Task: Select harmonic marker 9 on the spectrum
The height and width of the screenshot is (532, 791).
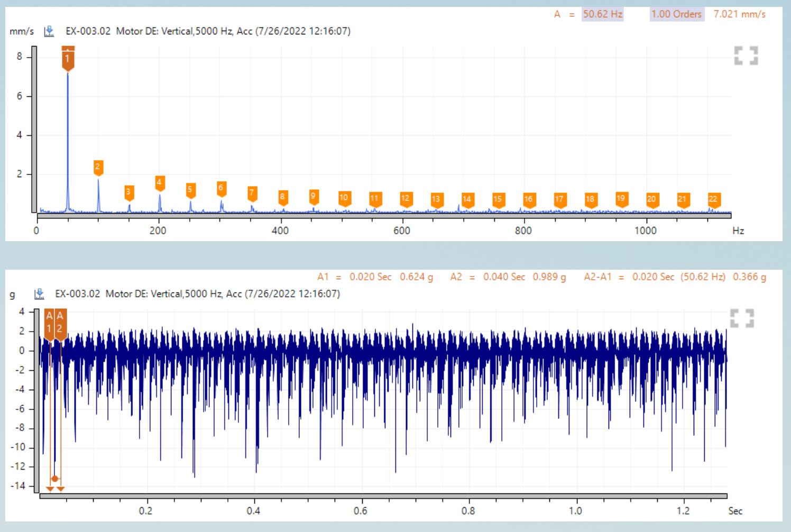Action: (314, 197)
